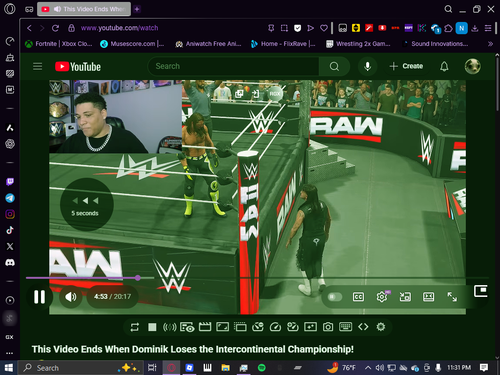
Task: Open keyboard shortcuts icon below video
Action: [x=345, y=327]
